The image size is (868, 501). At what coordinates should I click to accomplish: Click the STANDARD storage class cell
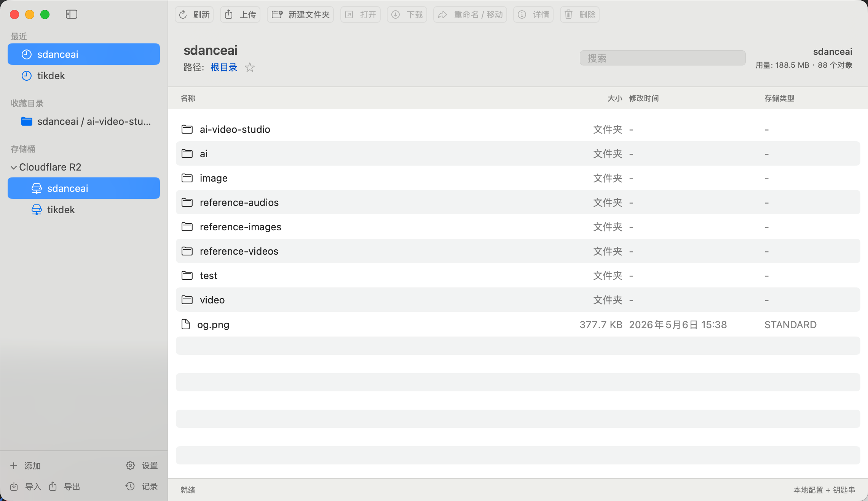[790, 324]
